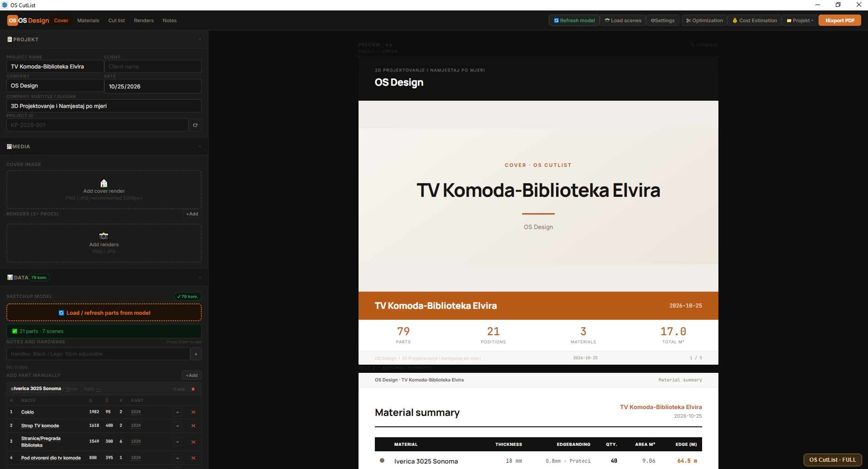Collapse the MEDIA section
Screen dimensions: 868x469
(x=200, y=147)
